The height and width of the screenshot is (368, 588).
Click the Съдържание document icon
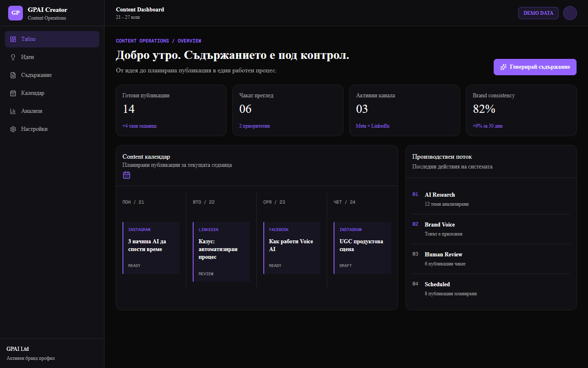point(13,75)
